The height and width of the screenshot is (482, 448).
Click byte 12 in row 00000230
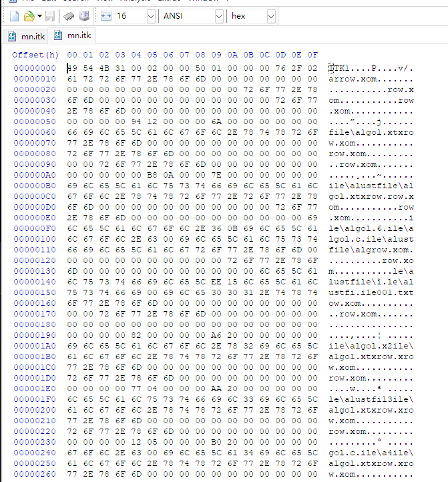pyautogui.click(x=136, y=442)
